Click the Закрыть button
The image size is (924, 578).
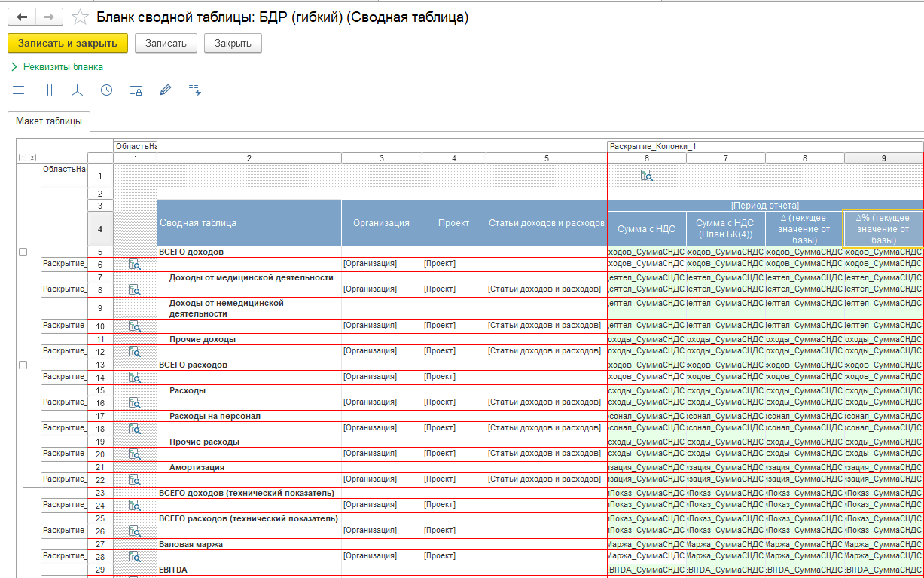tap(233, 43)
